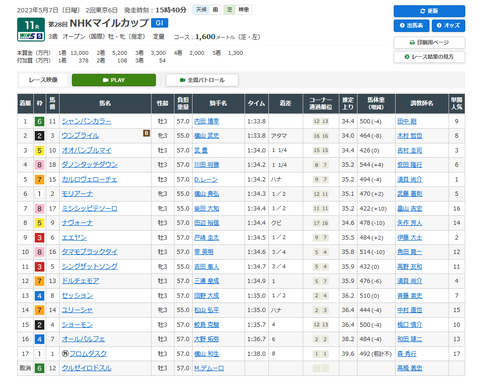The width and height of the screenshot is (480, 384).
Task: Open trainer 木村 哲也 link
Action: pos(410,136)
